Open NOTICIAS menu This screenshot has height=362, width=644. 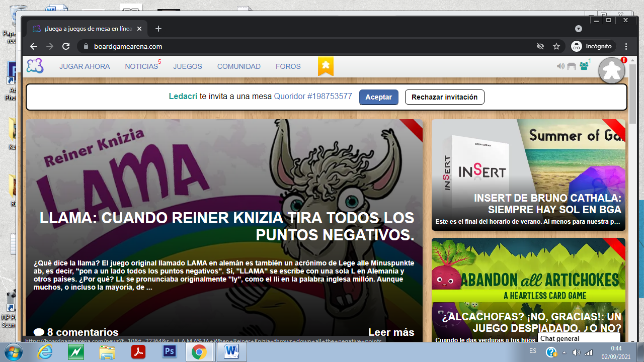click(141, 66)
